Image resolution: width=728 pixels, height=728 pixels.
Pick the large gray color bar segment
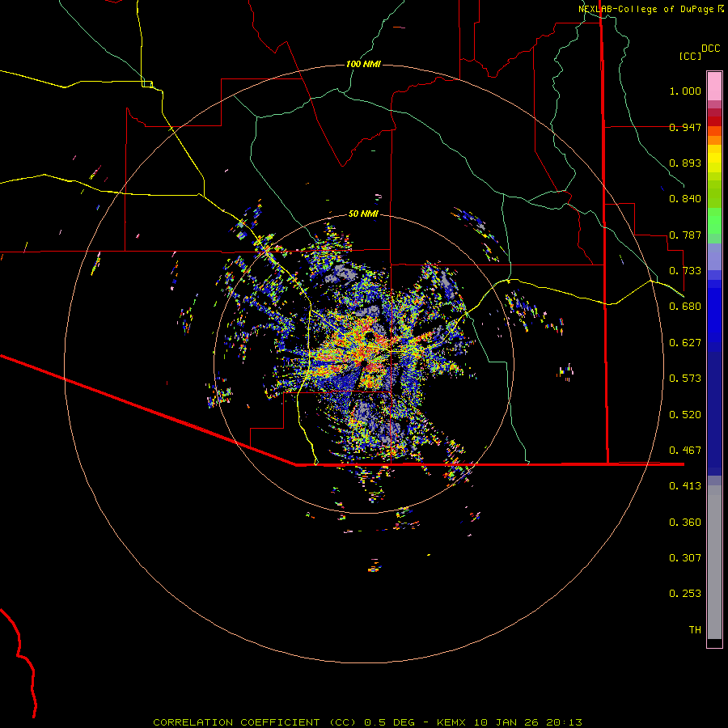click(x=714, y=562)
